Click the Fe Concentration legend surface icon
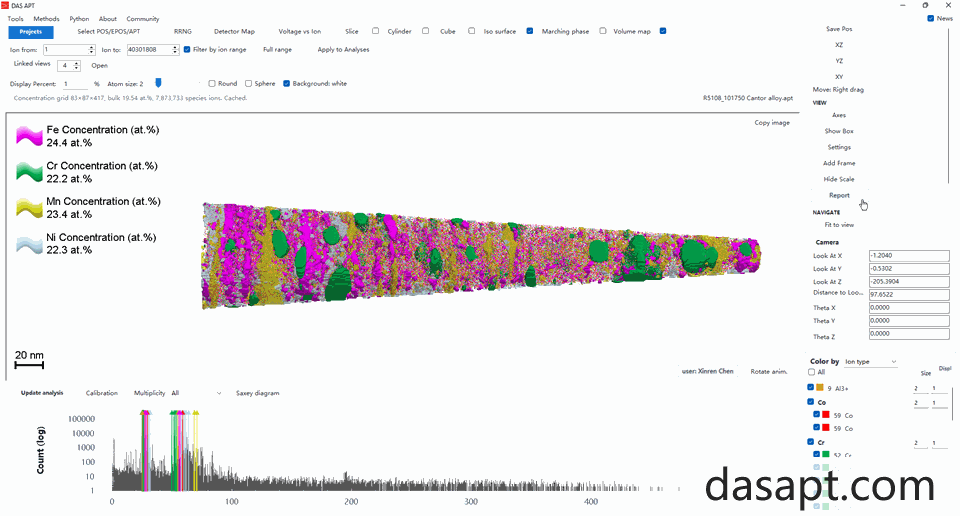Image resolution: width=960 pixels, height=516 pixels. click(29, 136)
